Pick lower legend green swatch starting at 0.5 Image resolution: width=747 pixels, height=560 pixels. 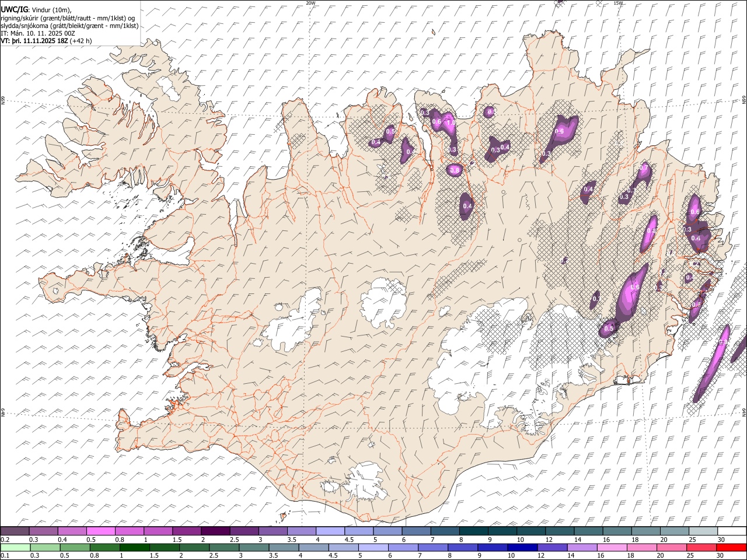(75, 547)
